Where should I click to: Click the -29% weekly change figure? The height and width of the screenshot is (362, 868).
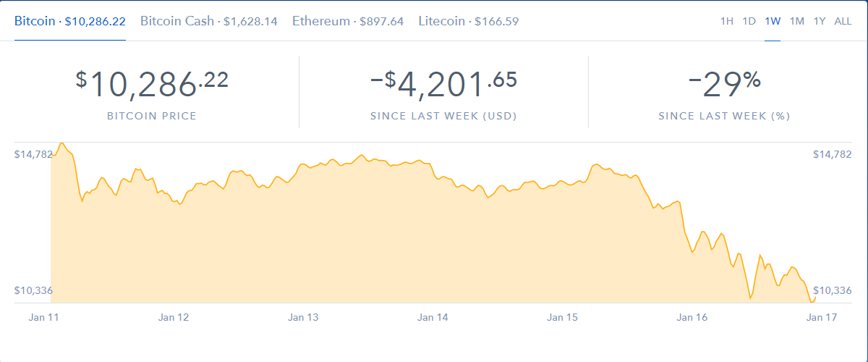coord(724,83)
